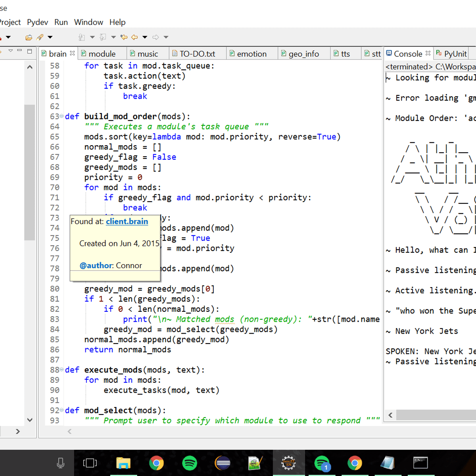Close the brain editor tab
Screen dimensions: 476x476
72,53
